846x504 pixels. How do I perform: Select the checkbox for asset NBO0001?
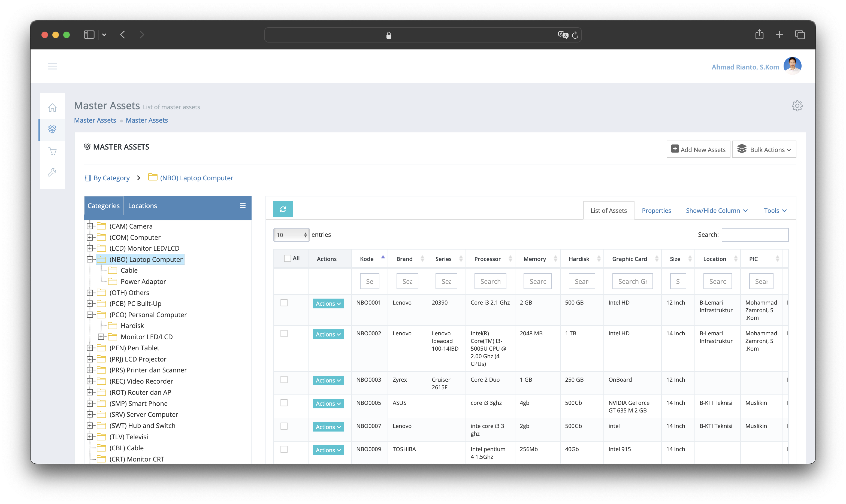(284, 302)
